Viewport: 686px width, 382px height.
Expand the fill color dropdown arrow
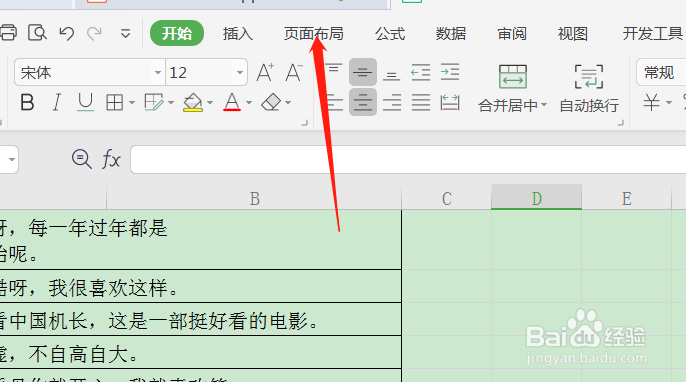click(x=210, y=103)
